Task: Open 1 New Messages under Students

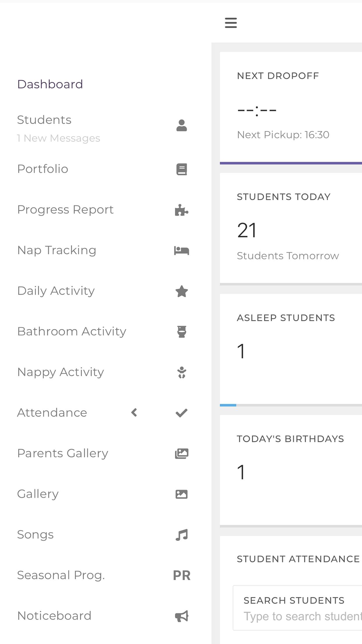Action: [x=59, y=138]
